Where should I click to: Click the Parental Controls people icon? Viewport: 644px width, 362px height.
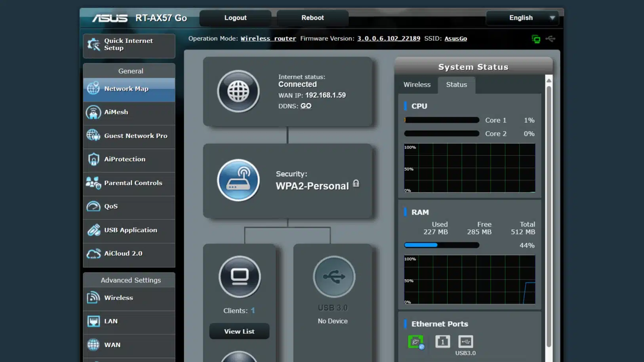coord(93,183)
